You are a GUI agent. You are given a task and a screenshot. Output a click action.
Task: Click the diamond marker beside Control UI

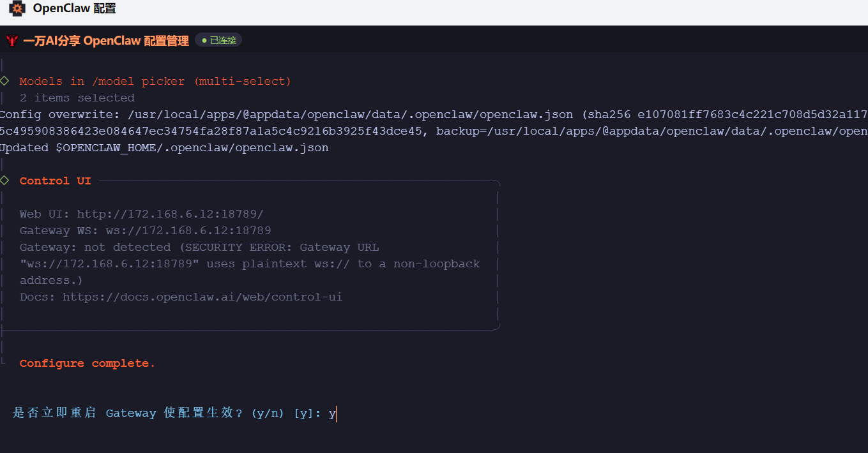4,181
